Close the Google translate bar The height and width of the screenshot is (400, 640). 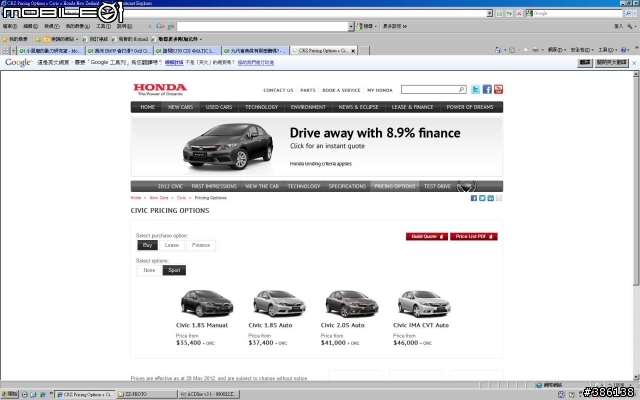tap(634, 63)
